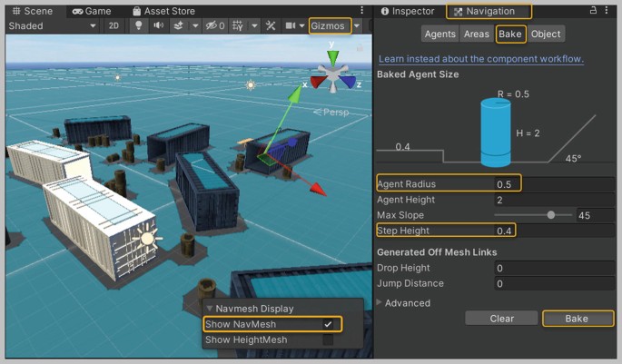Open the Shaded draw mode dropdown
Image resolution: width=622 pixels, height=364 pixels.
click(52, 26)
